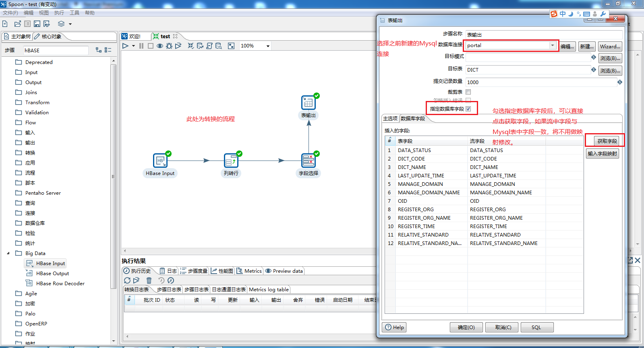Open the 视图 menu
644x348 pixels.
pyautogui.click(x=44, y=13)
